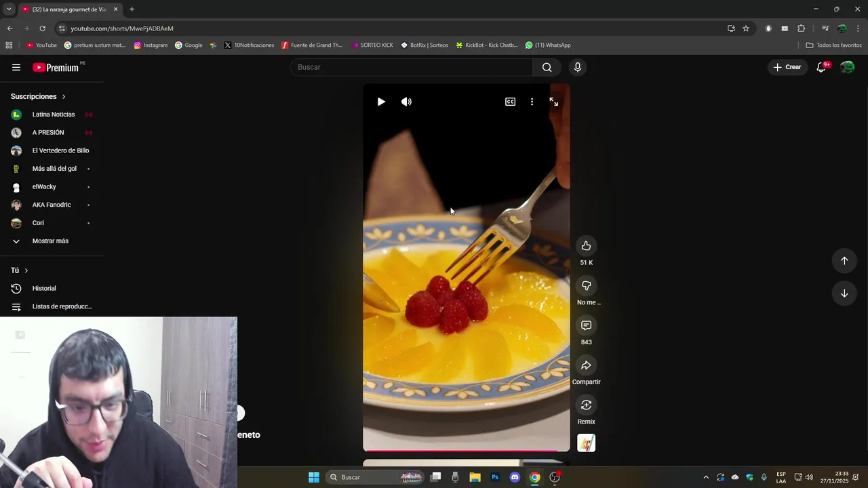The image size is (868, 488).
Task: Open site information icon in address bar
Action: point(62,28)
